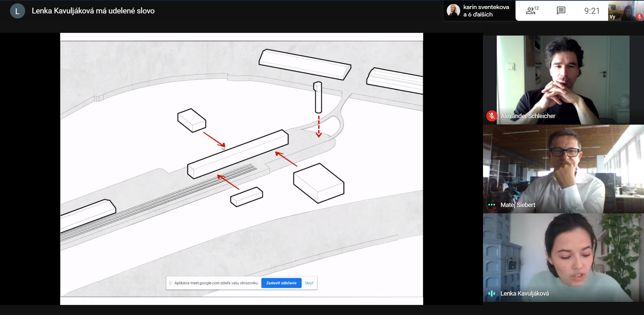The image size is (644, 315).
Task: Click the three-dots indicator beside Matej Siebert
Action: pos(492,205)
